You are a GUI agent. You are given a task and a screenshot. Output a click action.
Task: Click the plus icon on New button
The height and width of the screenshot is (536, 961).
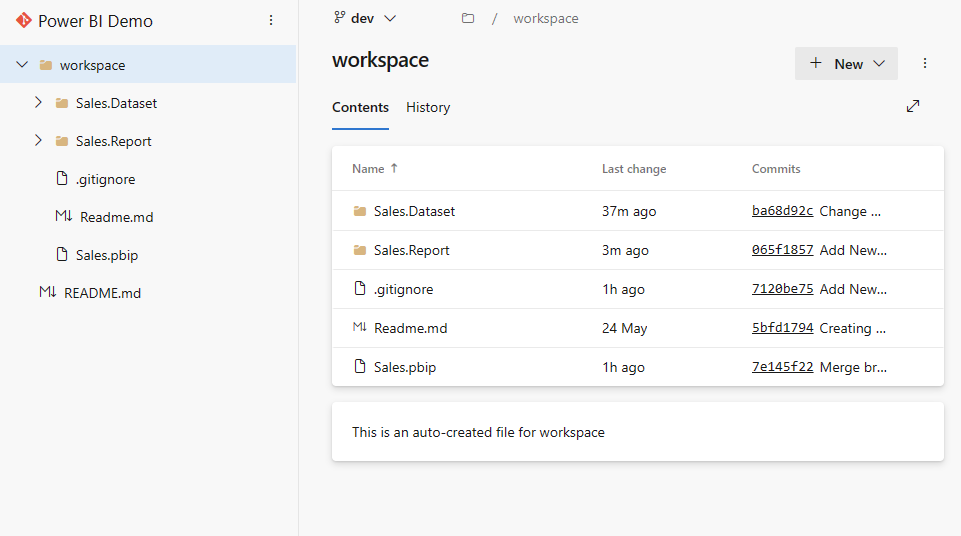tap(816, 62)
